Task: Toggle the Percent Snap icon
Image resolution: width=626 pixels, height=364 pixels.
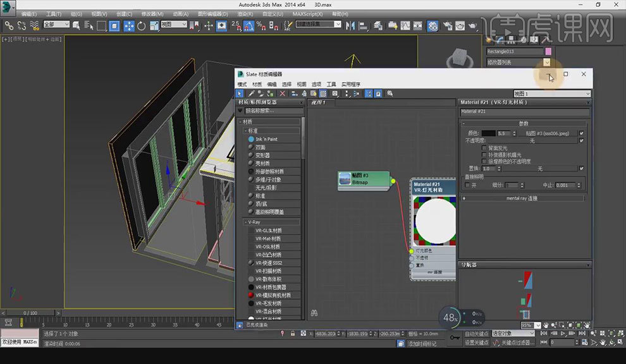Action: (261, 26)
